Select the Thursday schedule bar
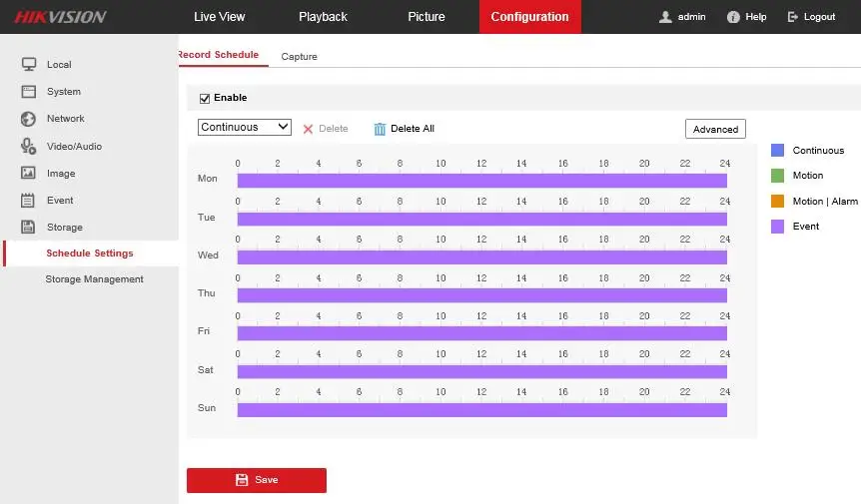Screen dimensions: 861x504 point(482,295)
